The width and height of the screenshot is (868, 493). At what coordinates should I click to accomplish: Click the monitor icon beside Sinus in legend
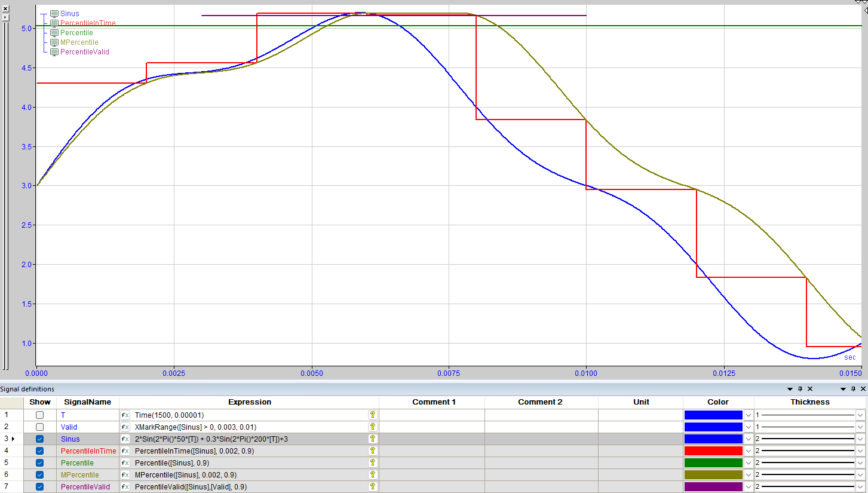pyautogui.click(x=54, y=14)
